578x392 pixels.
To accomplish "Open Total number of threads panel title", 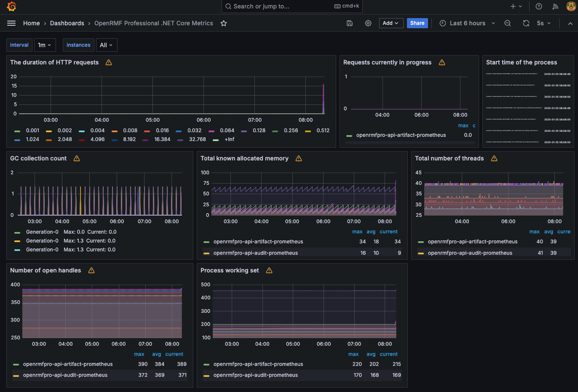I will [x=449, y=158].
